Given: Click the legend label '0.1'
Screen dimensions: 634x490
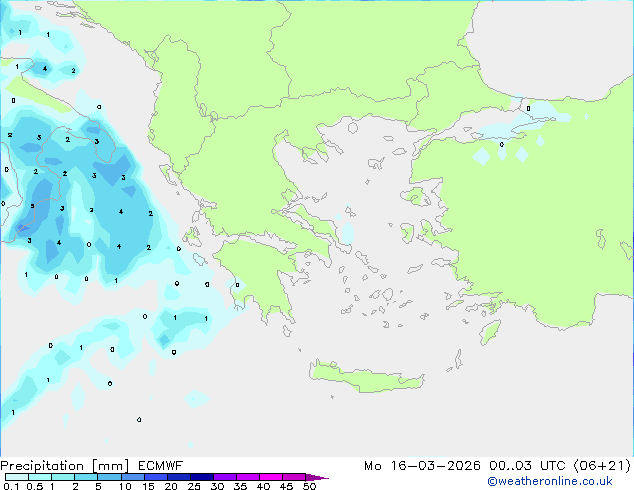Looking at the screenshot, I should pos(11,486).
